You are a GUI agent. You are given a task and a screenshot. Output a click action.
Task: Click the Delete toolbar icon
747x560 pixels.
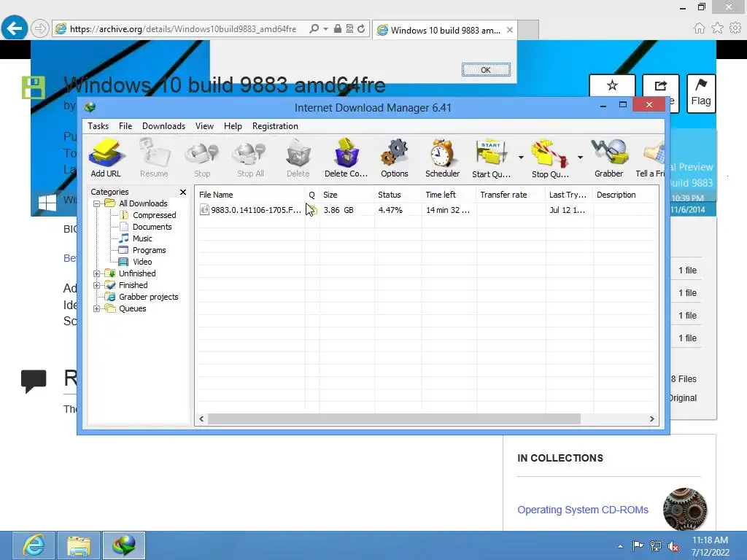[x=298, y=158]
